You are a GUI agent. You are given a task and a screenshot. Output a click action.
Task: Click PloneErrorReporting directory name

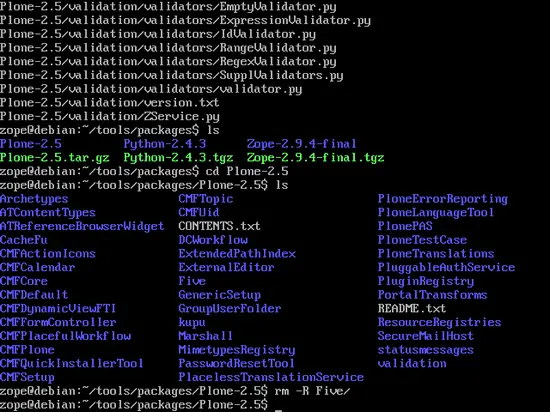click(x=443, y=199)
